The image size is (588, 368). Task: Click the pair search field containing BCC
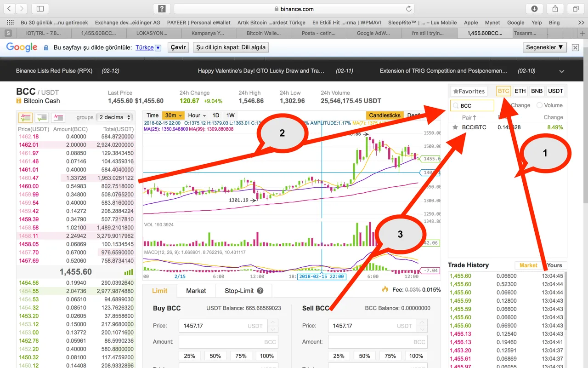pos(472,106)
